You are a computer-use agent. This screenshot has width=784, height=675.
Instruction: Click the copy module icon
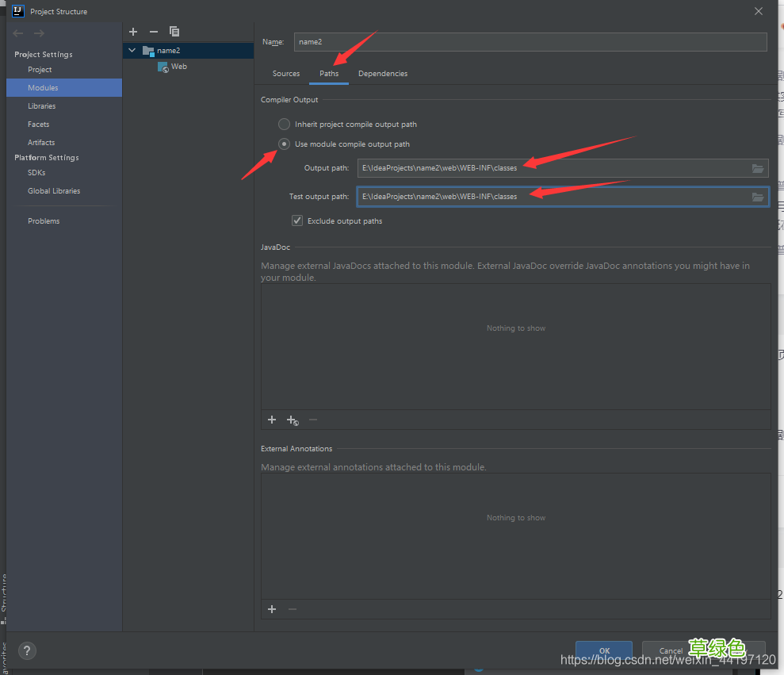[174, 32]
